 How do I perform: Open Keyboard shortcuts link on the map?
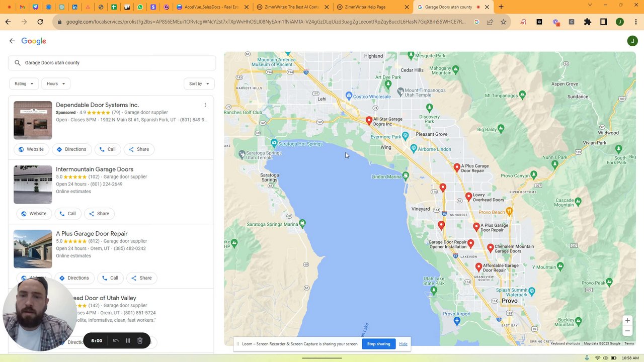pyautogui.click(x=565, y=343)
